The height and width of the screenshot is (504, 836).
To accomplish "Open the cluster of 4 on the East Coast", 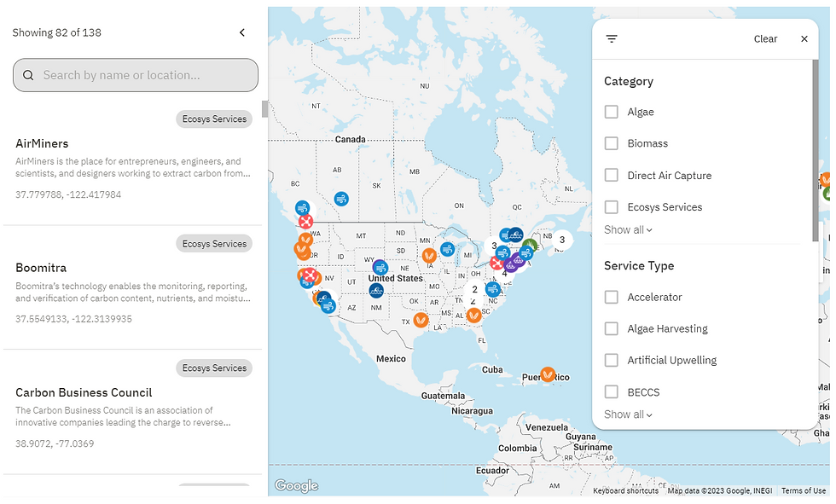I will (504, 274).
